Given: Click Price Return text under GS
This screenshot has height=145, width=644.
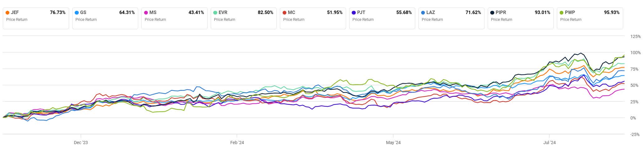Looking at the screenshot, I should click(86, 20).
